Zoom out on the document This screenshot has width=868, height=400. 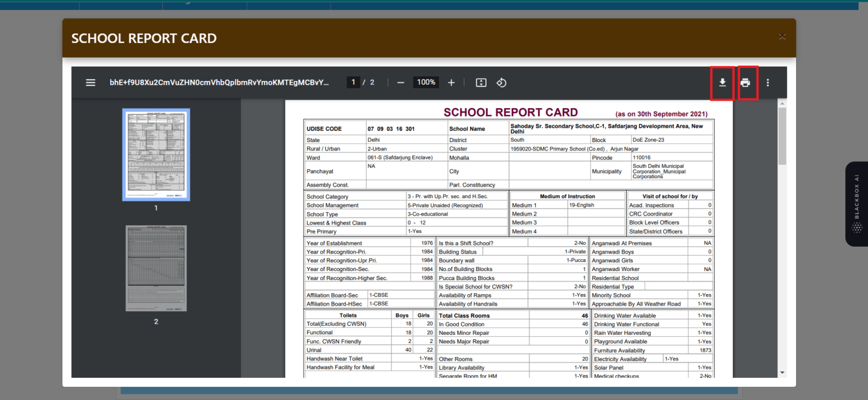coord(400,83)
